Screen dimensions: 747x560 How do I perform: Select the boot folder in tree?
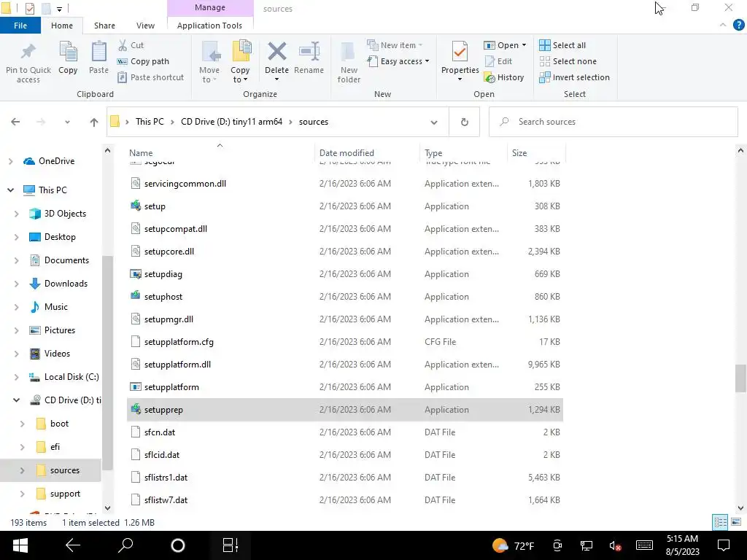click(x=59, y=424)
